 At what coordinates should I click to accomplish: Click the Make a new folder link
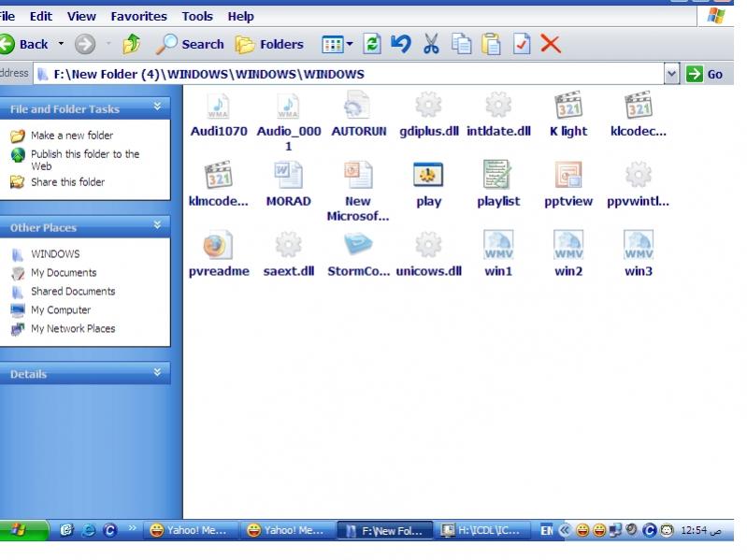pyautogui.click(x=71, y=136)
